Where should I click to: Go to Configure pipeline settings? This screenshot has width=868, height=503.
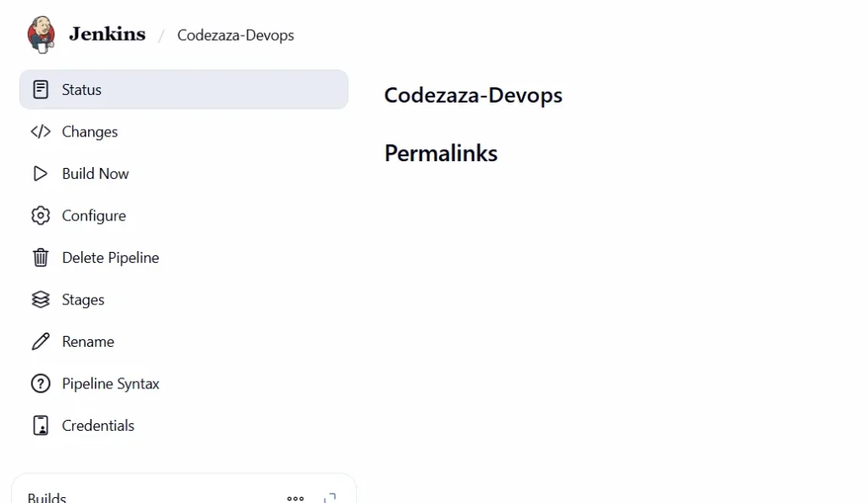tap(94, 215)
